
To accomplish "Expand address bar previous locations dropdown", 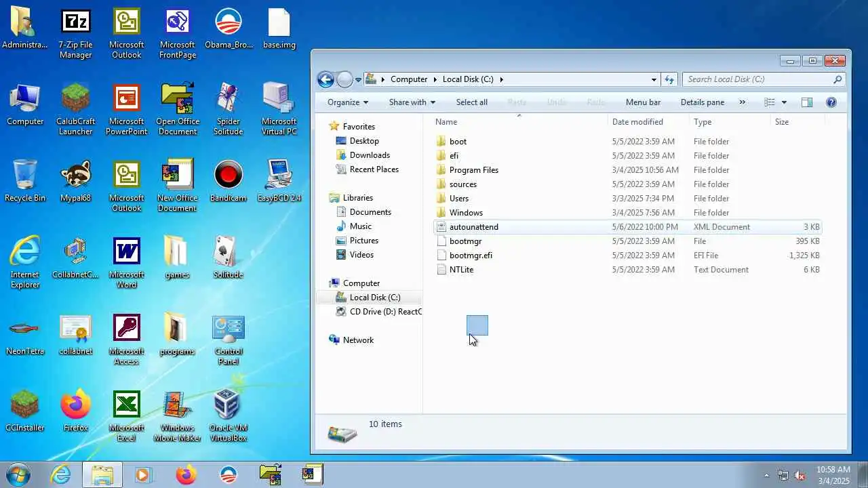I will point(654,79).
